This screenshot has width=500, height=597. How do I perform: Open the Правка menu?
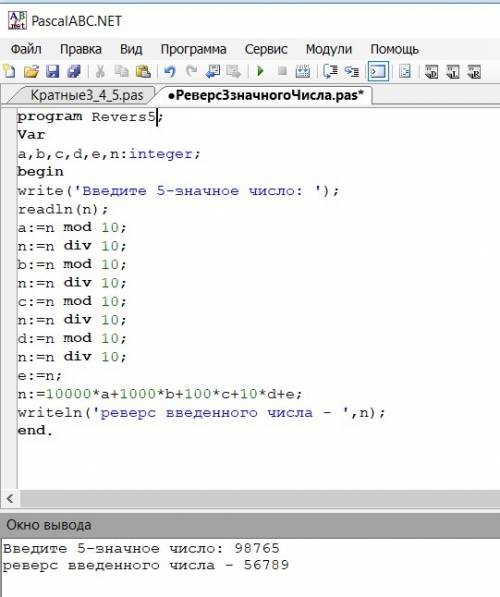(x=81, y=49)
